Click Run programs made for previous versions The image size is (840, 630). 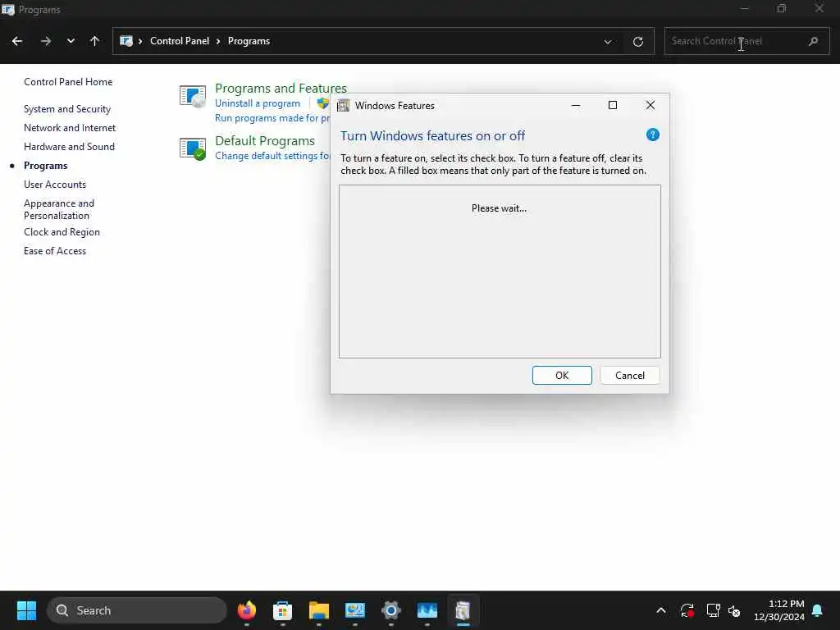tap(272, 118)
